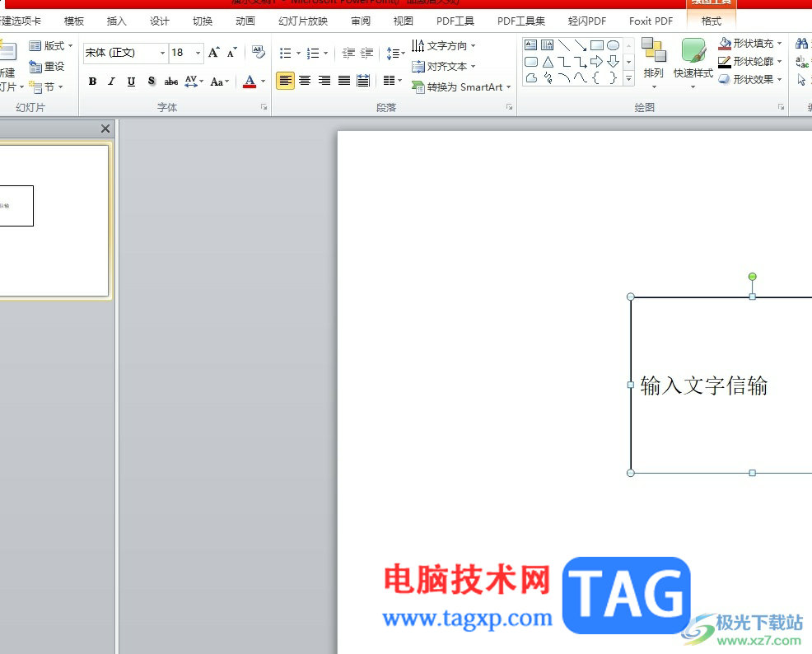Select the arc shape
Screen dimensions: 812x654
(x=564, y=78)
